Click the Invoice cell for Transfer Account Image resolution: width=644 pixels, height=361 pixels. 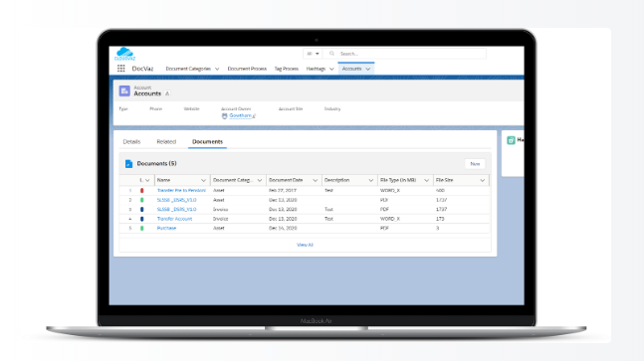(x=221, y=219)
